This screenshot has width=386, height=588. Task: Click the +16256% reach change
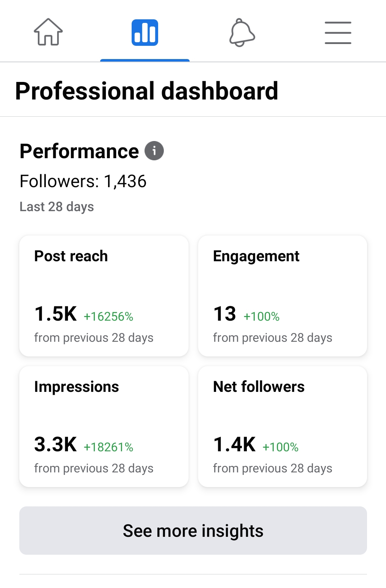pos(108,316)
